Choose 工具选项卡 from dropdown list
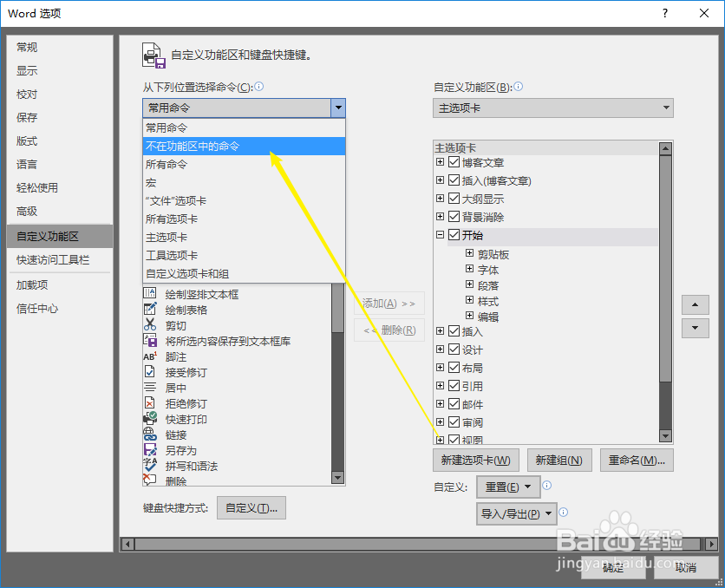 pyautogui.click(x=245, y=255)
